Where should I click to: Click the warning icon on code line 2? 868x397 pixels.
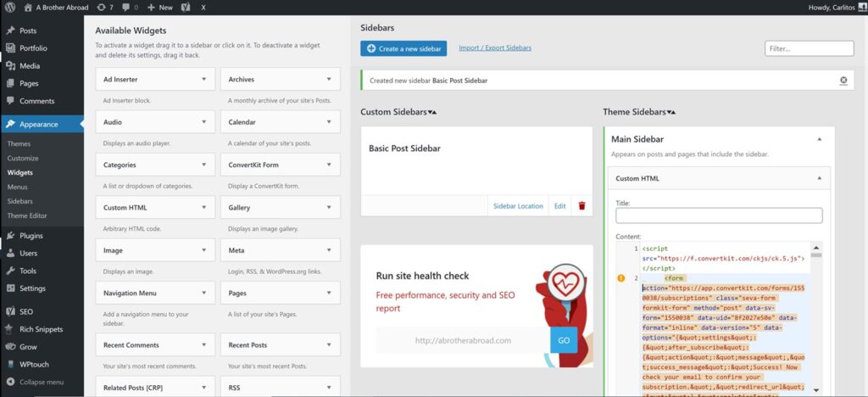(x=621, y=278)
